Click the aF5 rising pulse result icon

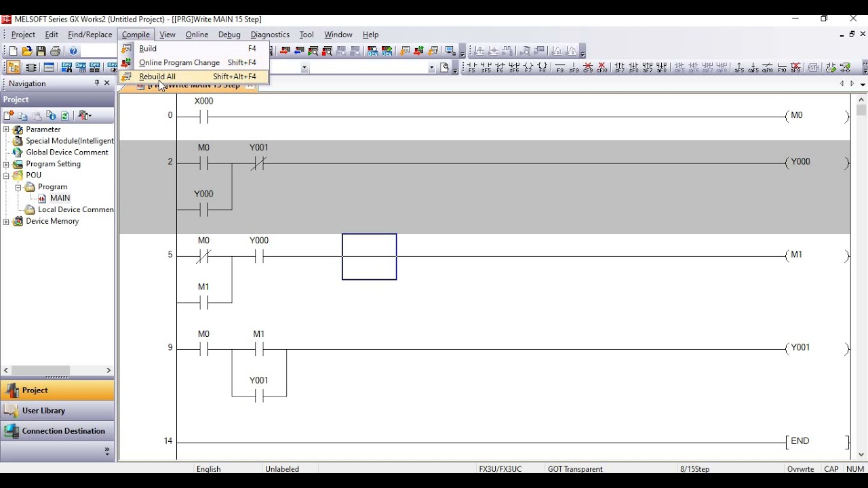(x=739, y=68)
